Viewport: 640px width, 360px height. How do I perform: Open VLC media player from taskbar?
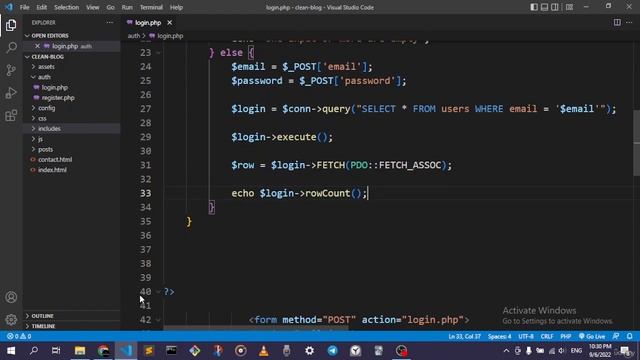click(x=264, y=351)
